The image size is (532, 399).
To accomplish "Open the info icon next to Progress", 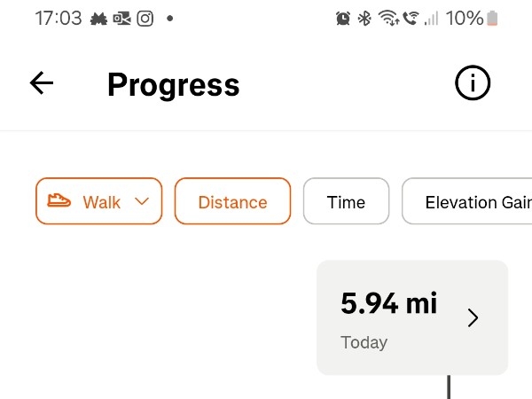I will pos(473,82).
